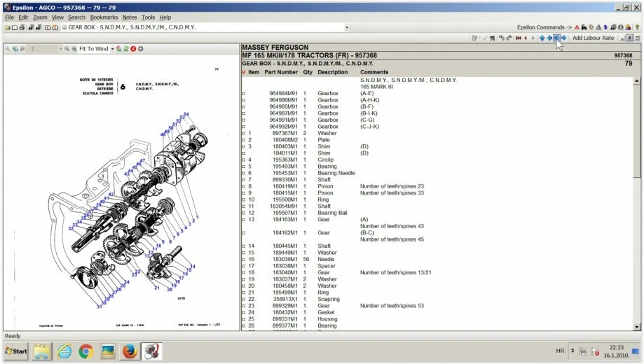This screenshot has width=644, height=364.
Task: Click the shopping cart icon in parts toolbar
Action: pyautogui.click(x=493, y=38)
